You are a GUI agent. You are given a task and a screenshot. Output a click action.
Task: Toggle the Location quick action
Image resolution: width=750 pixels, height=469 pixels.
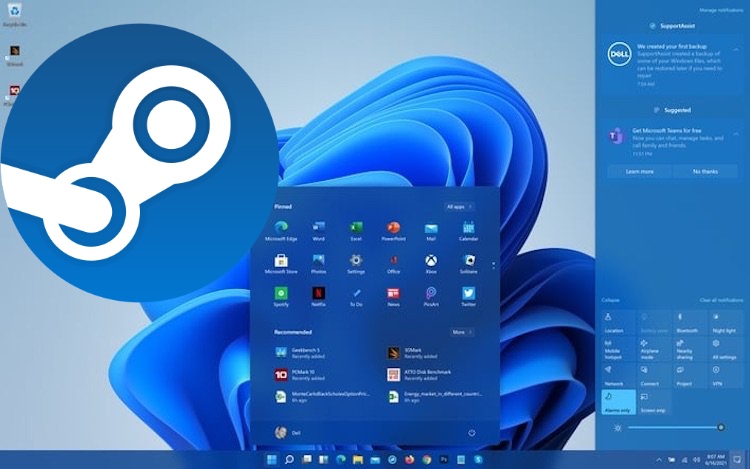[618, 323]
